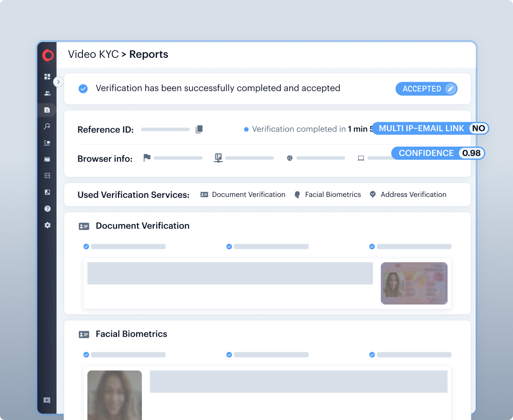This screenshot has width=513, height=420.
Task: Click the CONFIDENCE 0.98 badge
Action: pos(438,153)
